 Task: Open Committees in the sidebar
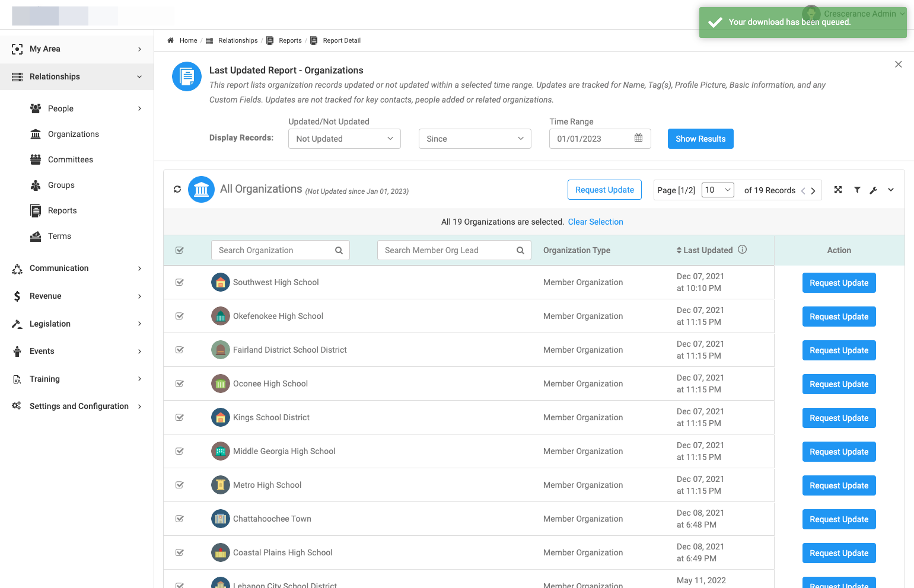71,159
